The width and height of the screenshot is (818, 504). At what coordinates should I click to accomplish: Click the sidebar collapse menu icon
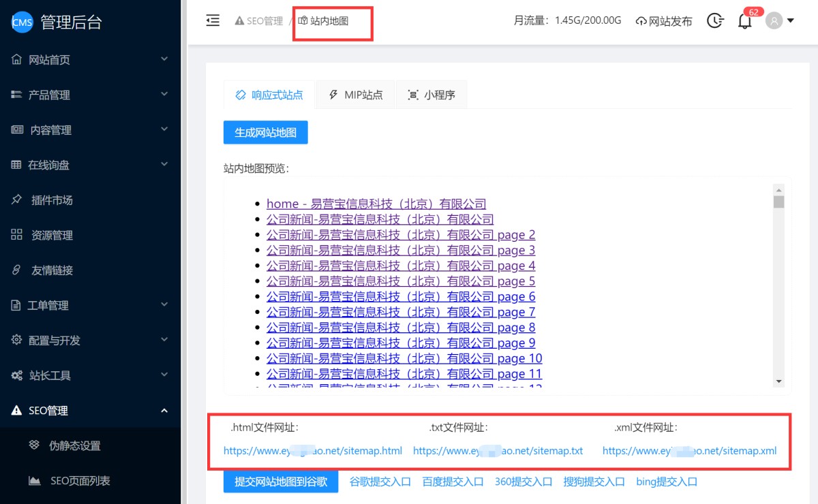[x=213, y=20]
